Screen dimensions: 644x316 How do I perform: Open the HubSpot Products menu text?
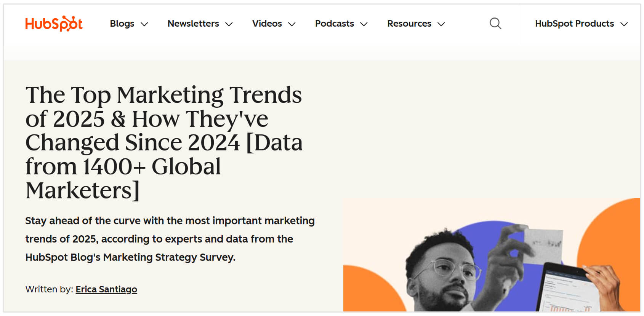pyautogui.click(x=574, y=24)
